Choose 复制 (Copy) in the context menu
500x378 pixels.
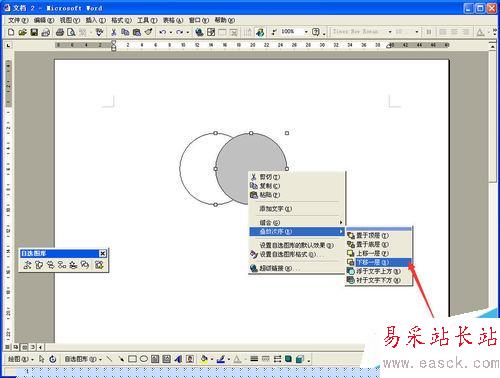(x=297, y=186)
